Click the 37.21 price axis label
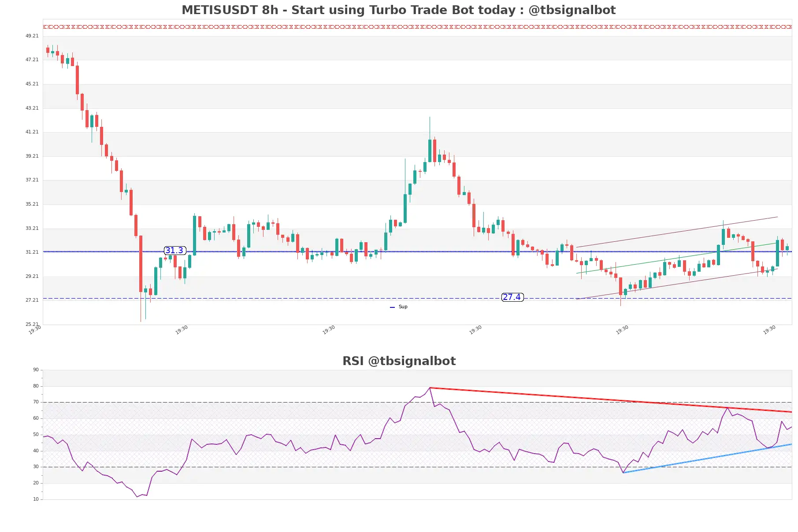Viewport: 798px width, 532px height. pyautogui.click(x=32, y=180)
